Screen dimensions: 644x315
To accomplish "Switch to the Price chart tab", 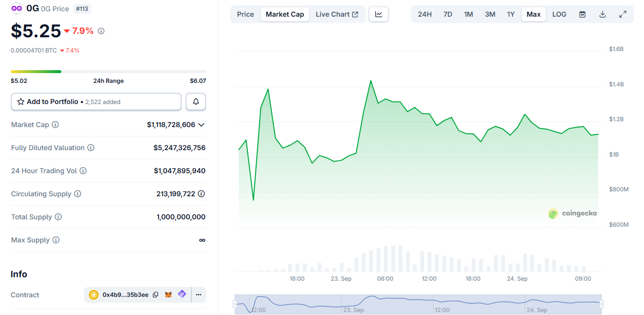I will point(245,14).
